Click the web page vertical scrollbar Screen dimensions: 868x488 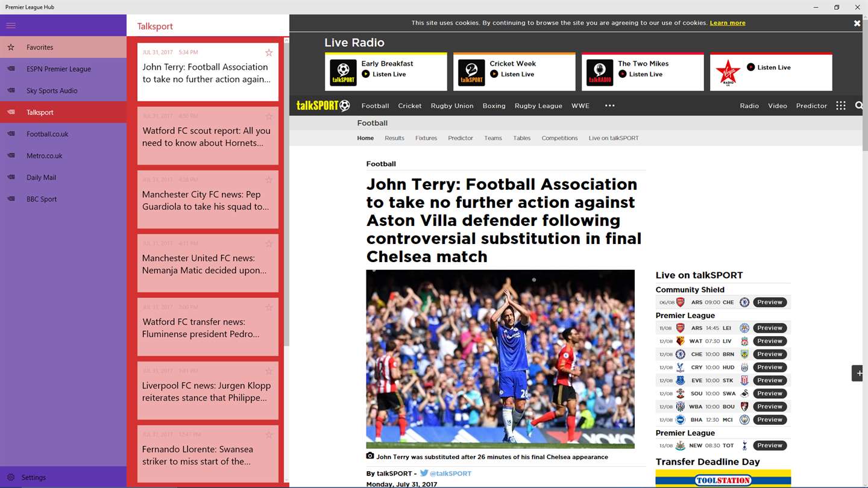866,84
